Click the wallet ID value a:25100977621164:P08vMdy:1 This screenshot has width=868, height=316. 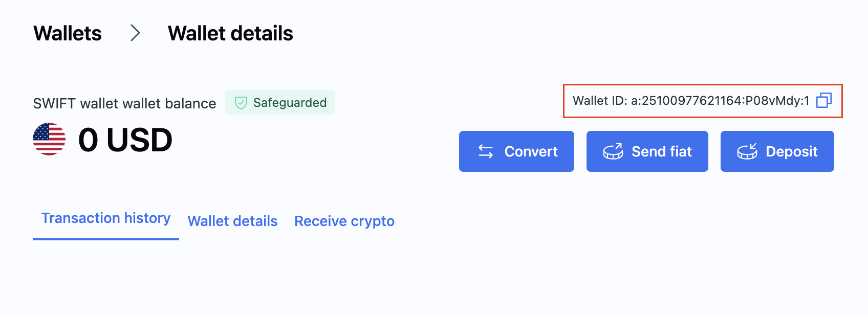pyautogui.click(x=720, y=101)
